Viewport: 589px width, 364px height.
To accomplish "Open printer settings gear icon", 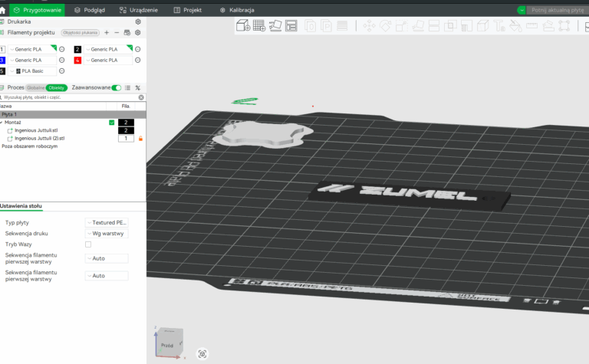I will pyautogui.click(x=138, y=21).
